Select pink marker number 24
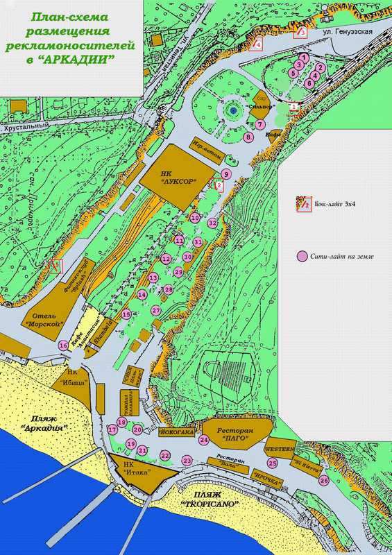The width and height of the screenshot is (392, 555). pyautogui.click(x=203, y=440)
